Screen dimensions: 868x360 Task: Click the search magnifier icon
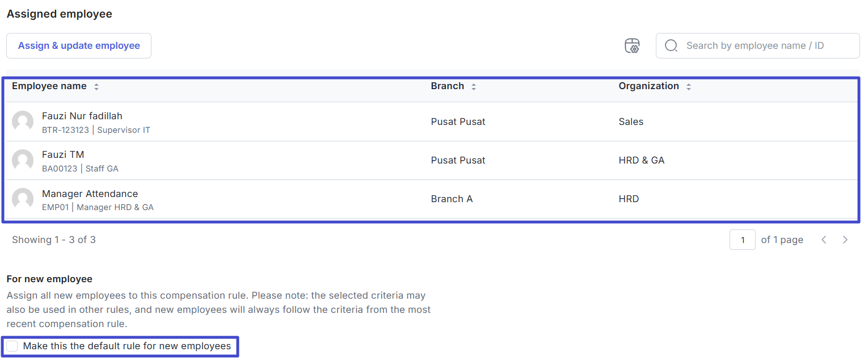(671, 46)
